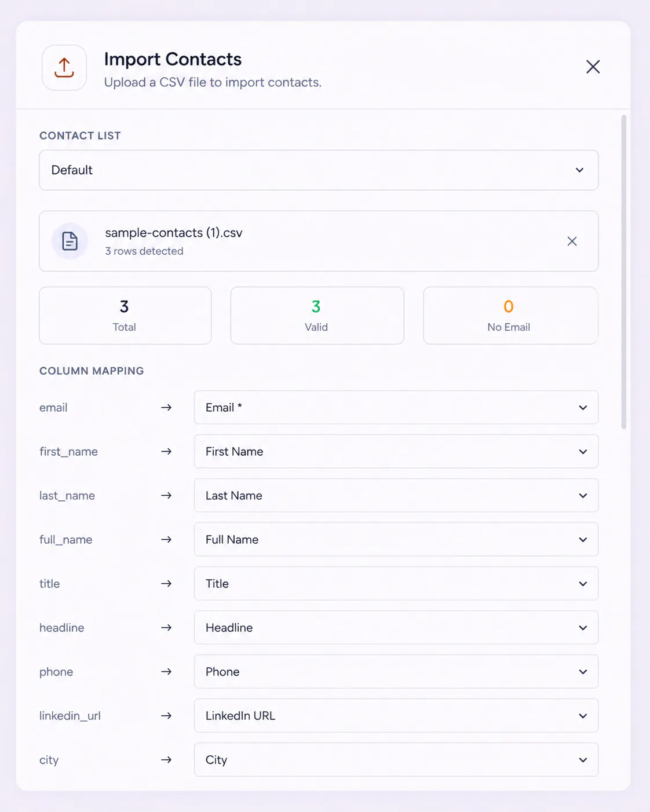Screen dimensions: 650x812
Task: Click 'Upload a CSV file to import contacts.'
Action: tap(213, 82)
